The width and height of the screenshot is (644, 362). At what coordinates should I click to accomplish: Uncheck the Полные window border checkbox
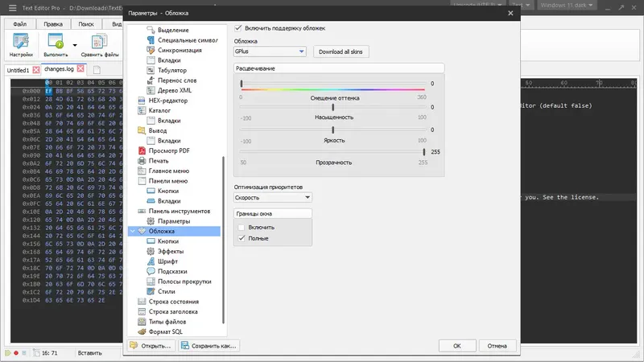pyautogui.click(x=242, y=238)
